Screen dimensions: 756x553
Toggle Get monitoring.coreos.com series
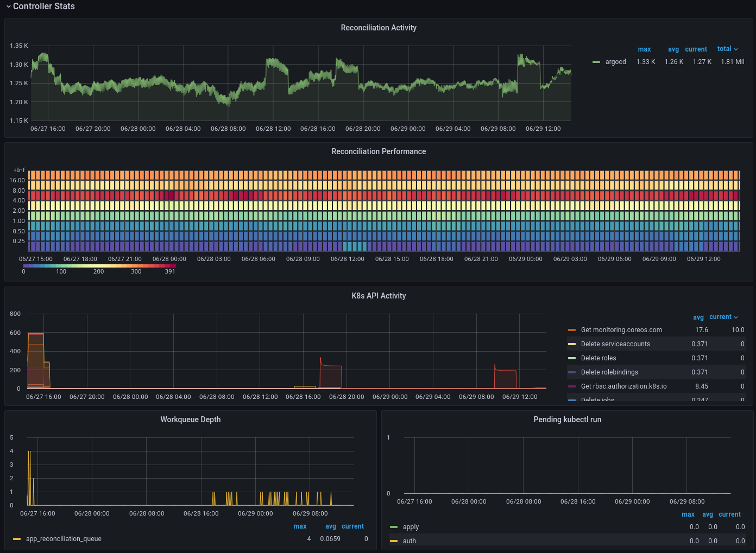pyautogui.click(x=621, y=330)
